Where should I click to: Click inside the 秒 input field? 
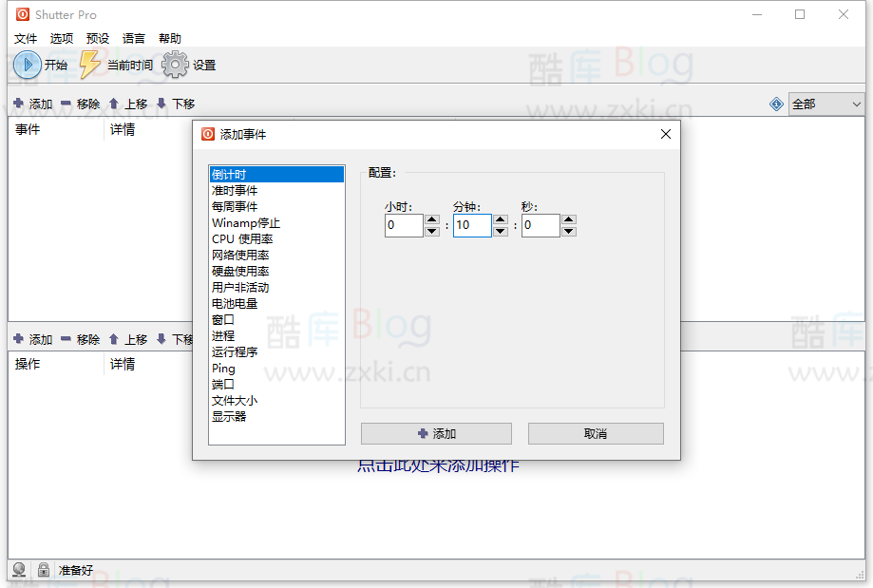pos(540,225)
